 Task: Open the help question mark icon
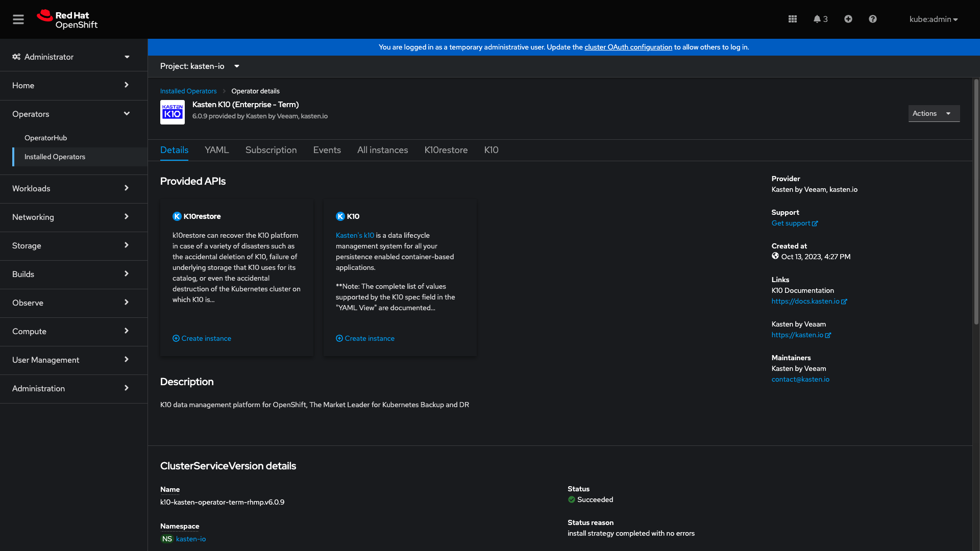point(873,19)
